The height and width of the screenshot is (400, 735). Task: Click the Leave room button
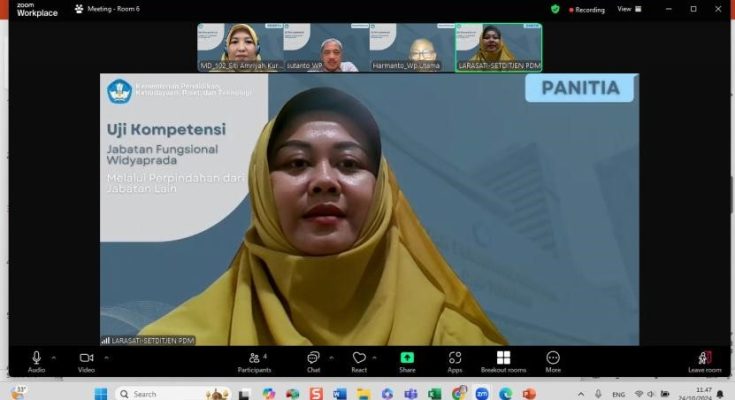pyautogui.click(x=704, y=359)
